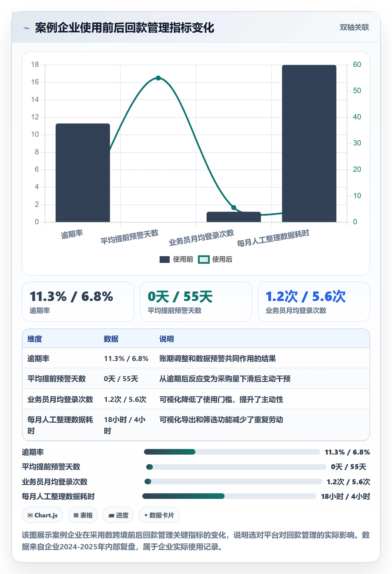Click the 说明 column header
Viewport: 392px width, 574px height.
[167, 339]
